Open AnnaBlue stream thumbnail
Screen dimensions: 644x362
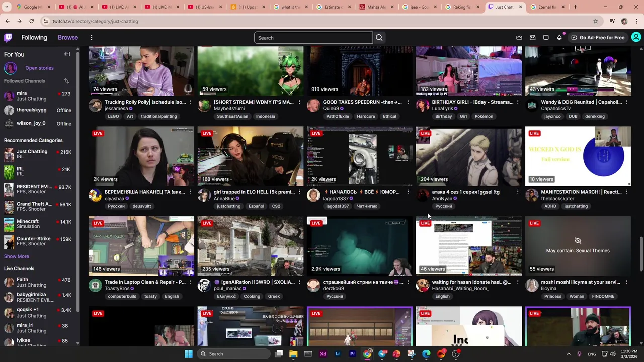[x=251, y=156]
